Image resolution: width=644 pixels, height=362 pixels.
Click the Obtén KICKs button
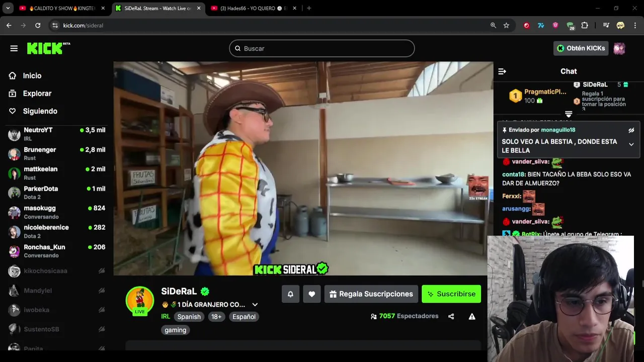tap(581, 48)
